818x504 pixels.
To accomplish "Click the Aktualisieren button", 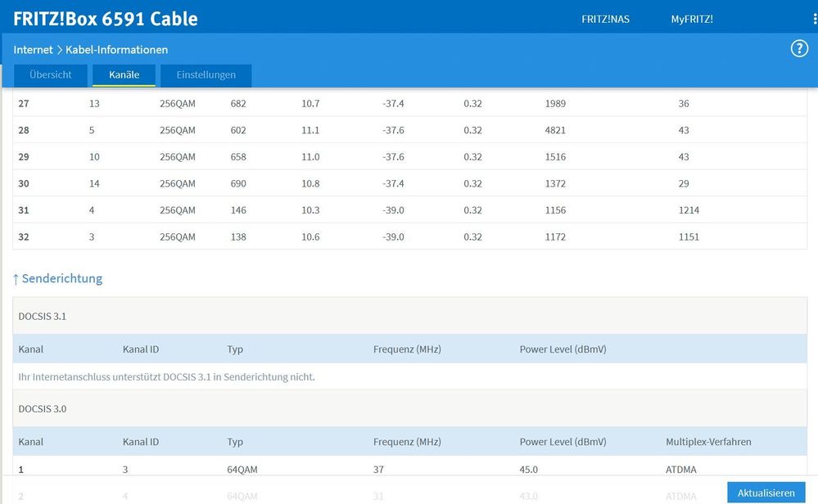I will coord(766,493).
